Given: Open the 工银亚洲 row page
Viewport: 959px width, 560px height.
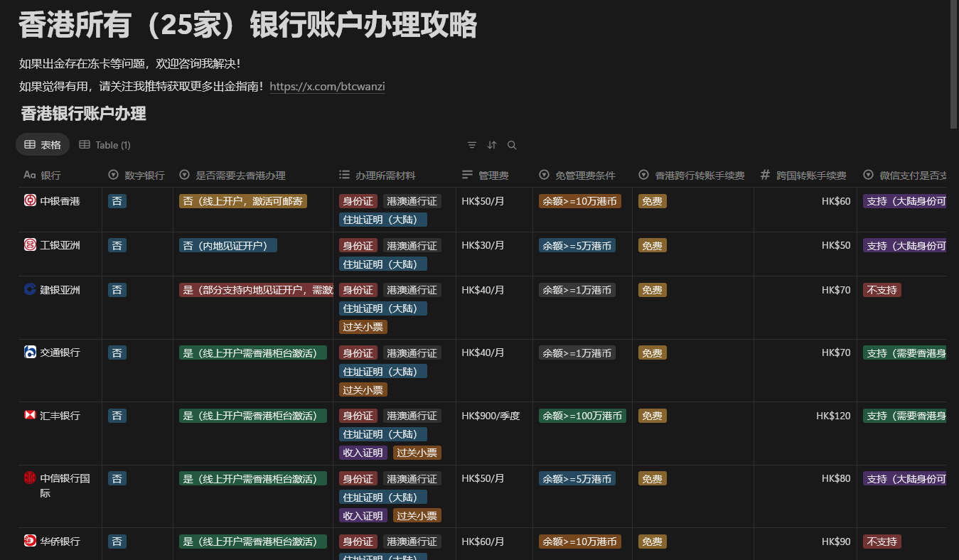Looking at the screenshot, I should [60, 245].
